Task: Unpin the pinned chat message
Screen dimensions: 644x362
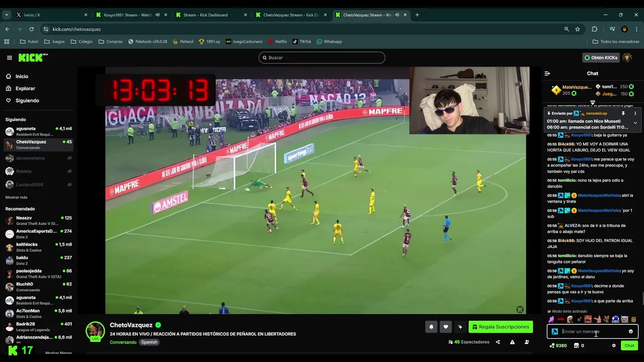Action: [x=623, y=114]
